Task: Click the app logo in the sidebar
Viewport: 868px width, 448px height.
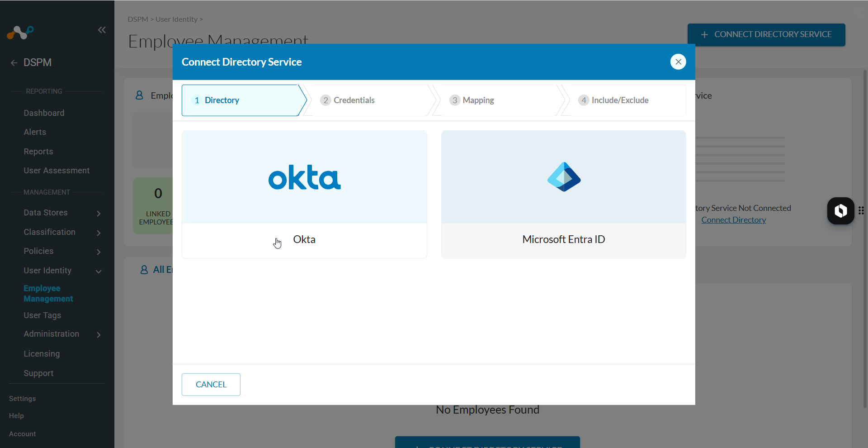Action: click(20, 33)
